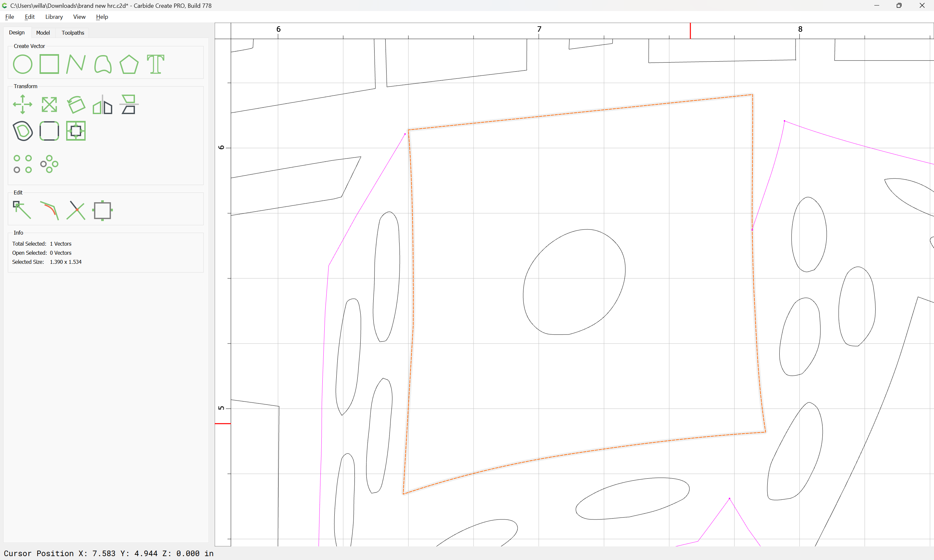Open the Corner rounding tool
The image size is (934, 560).
(49, 131)
